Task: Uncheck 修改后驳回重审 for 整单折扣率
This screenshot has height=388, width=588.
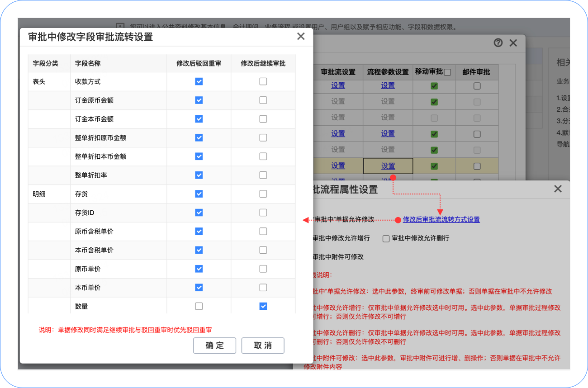Action: [x=199, y=175]
